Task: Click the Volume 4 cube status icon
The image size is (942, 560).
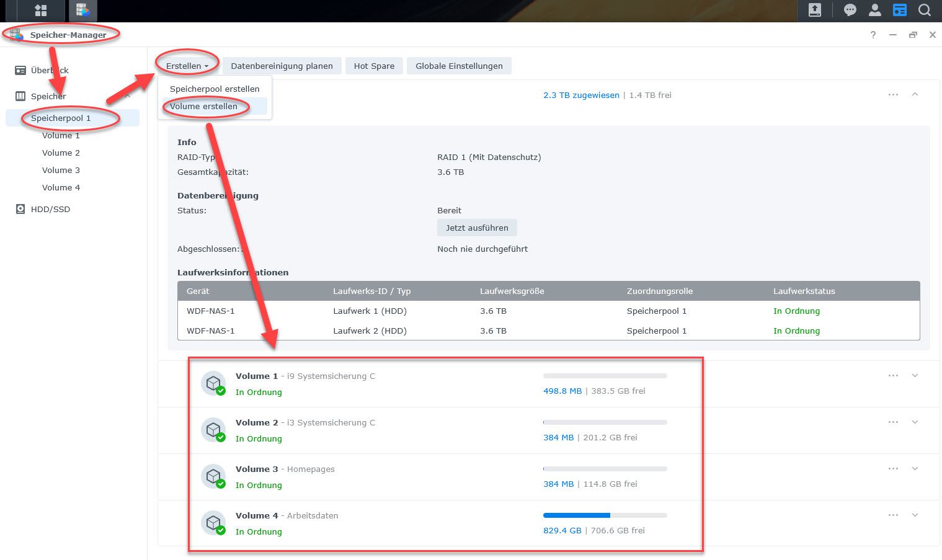Action: 213,523
